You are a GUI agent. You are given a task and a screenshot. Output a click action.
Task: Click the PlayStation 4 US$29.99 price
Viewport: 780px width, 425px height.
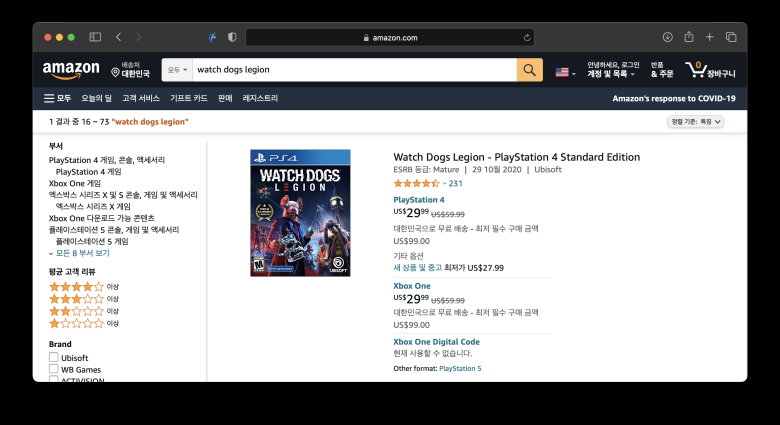coord(411,213)
